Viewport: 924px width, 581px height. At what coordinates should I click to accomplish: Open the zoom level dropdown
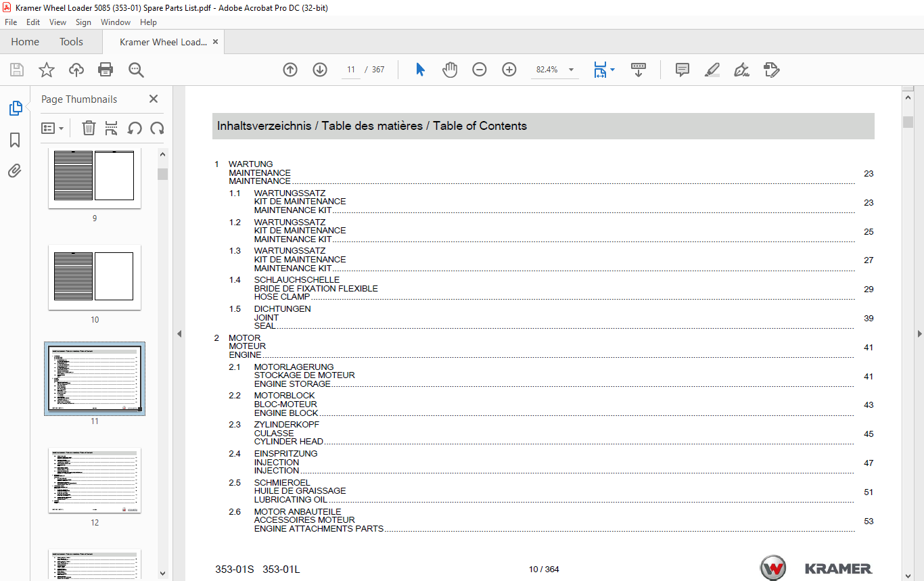click(571, 70)
